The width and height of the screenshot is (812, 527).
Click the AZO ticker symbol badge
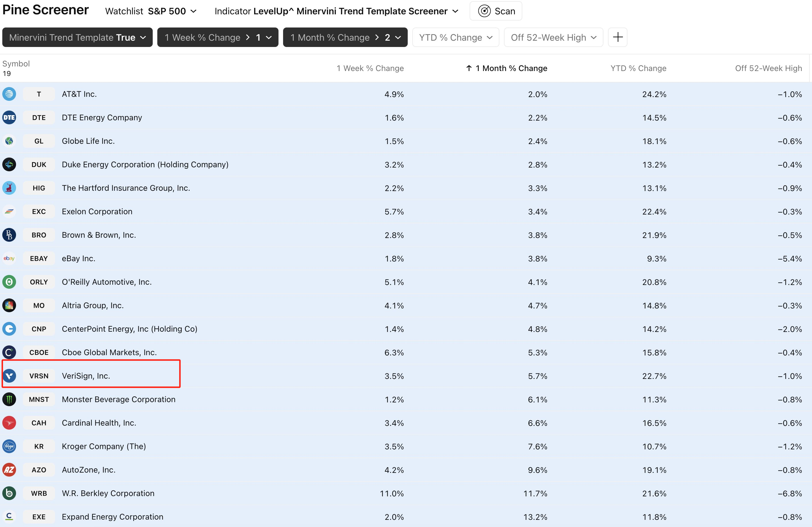point(39,470)
